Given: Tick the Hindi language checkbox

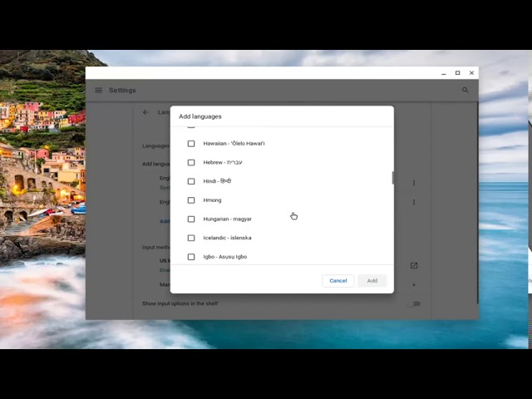Looking at the screenshot, I should pyautogui.click(x=191, y=181).
